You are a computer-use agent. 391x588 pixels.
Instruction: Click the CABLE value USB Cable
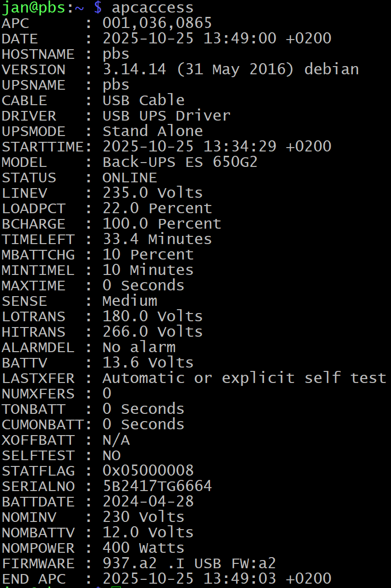click(x=143, y=100)
